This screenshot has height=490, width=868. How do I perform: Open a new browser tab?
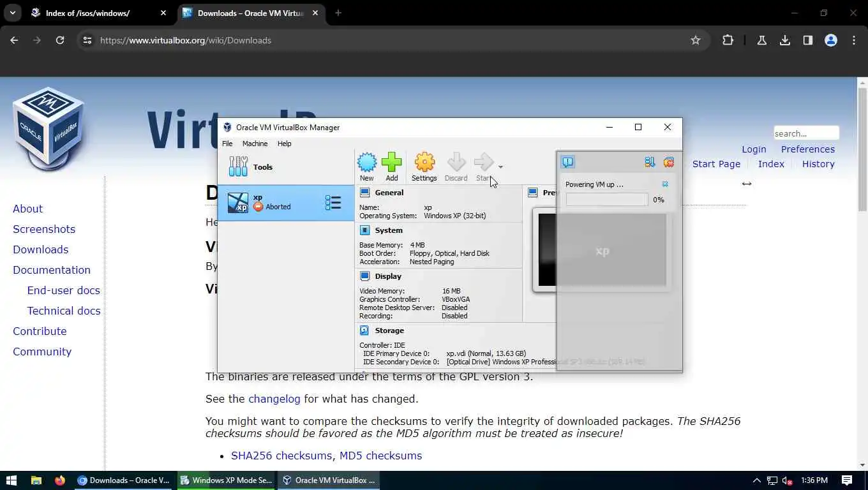pos(338,13)
